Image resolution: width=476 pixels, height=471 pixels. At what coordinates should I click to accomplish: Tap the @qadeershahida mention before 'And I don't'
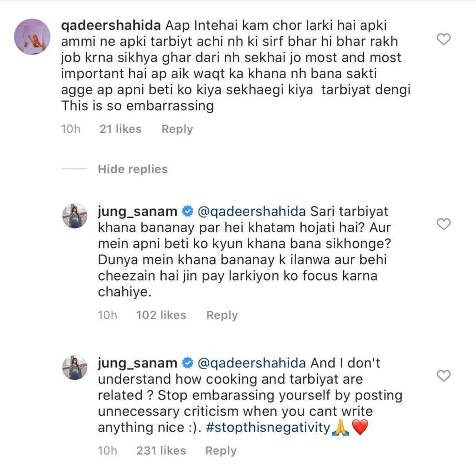pos(251,363)
